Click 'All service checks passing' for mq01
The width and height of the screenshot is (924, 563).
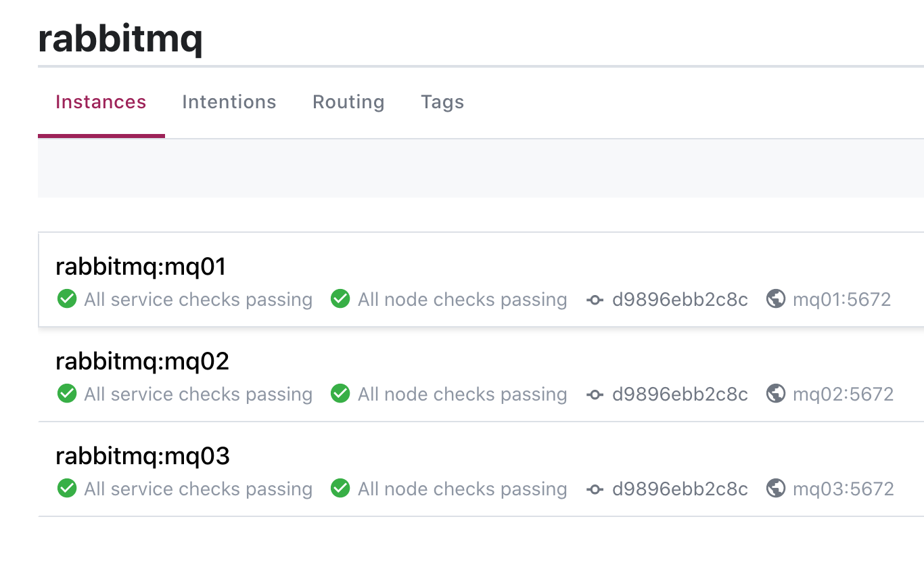(x=198, y=300)
